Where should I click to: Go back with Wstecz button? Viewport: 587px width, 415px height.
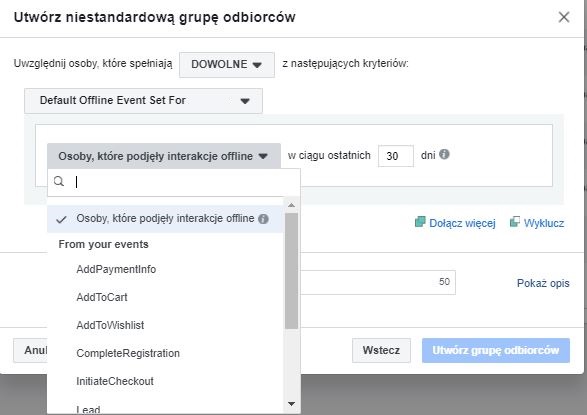(381, 350)
